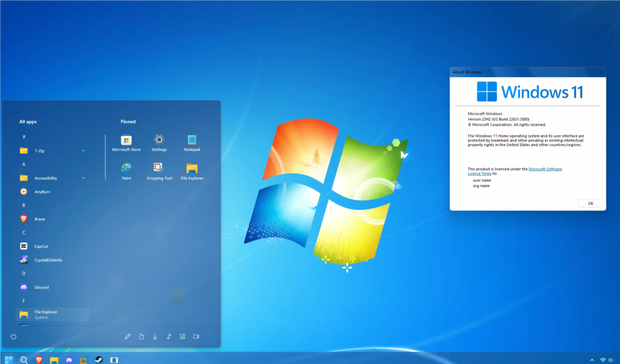
Task: Open Discord from the taskbar
Action: tap(69, 360)
